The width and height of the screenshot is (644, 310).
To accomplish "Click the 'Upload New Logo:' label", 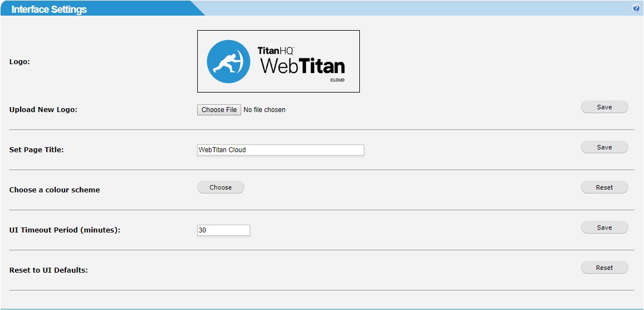I will tap(43, 110).
